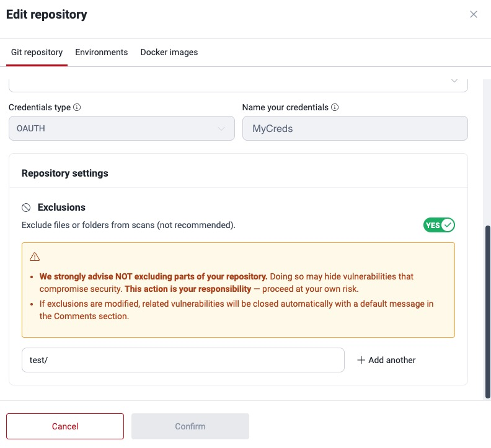491x448 pixels.
Task: Click the Edit repository title
Action: click(x=46, y=14)
